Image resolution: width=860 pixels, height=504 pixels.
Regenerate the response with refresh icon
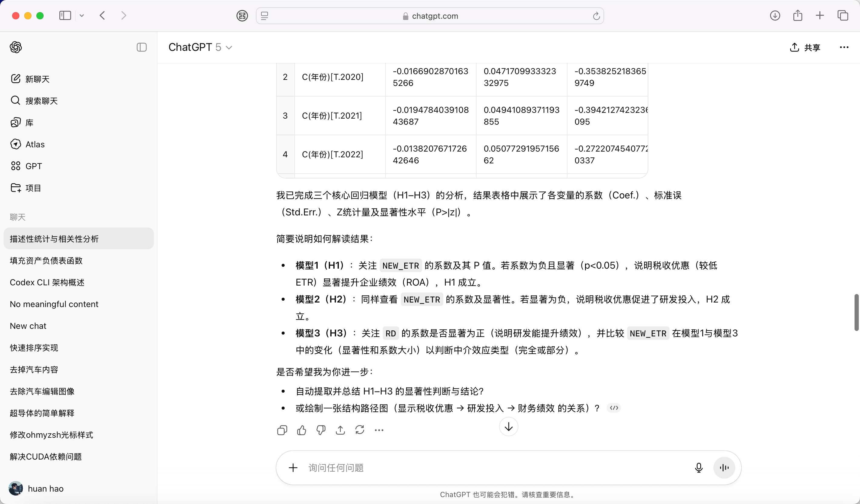coord(360,430)
